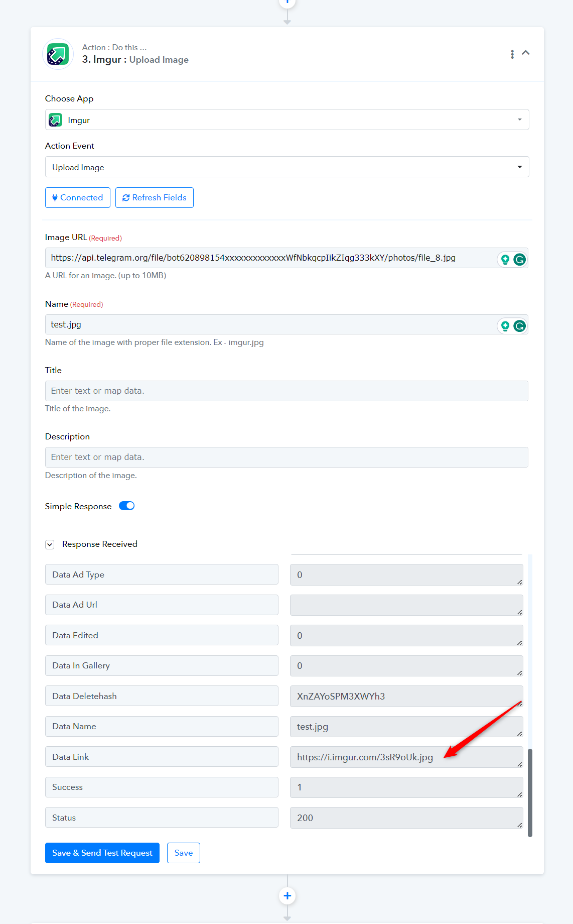The image size is (573, 924).
Task: Click the Connected plug button
Action: (78, 198)
